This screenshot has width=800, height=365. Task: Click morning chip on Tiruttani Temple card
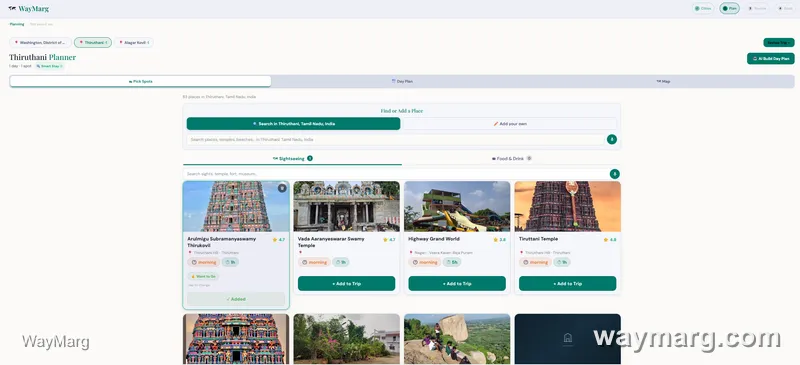coord(535,262)
